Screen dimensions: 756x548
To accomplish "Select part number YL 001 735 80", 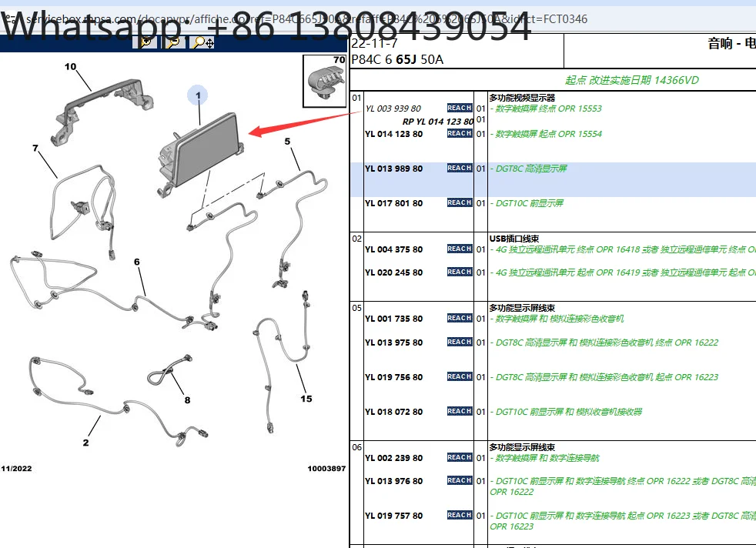I will [x=393, y=319].
